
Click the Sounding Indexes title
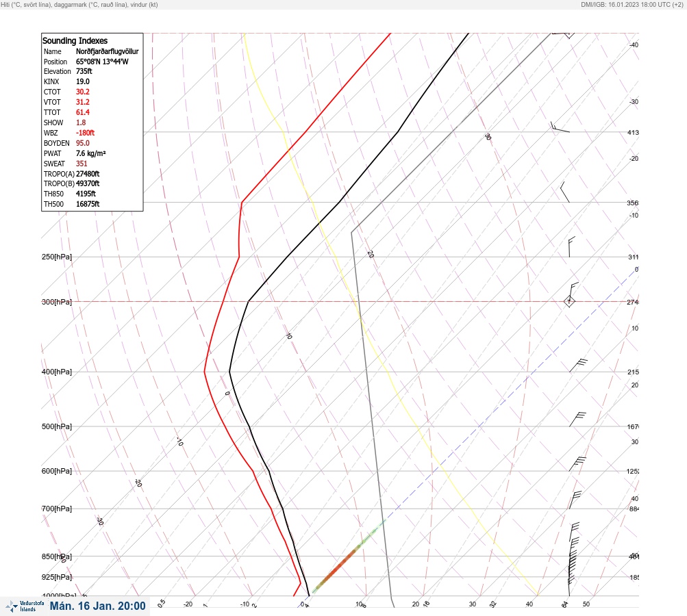tap(75, 40)
